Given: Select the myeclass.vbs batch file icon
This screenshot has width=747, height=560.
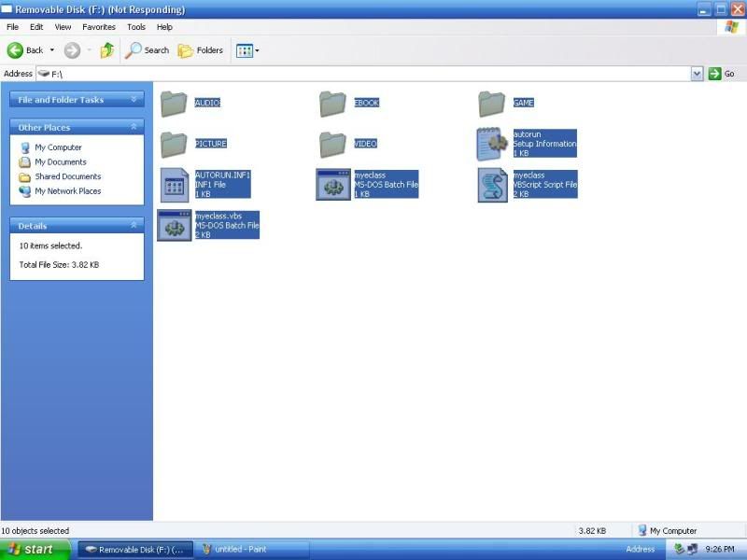Looking at the screenshot, I should pyautogui.click(x=175, y=226).
